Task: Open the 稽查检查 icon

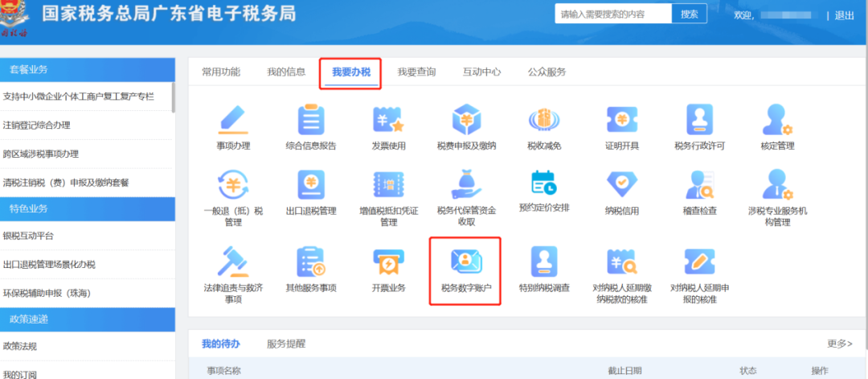Action: coord(699,186)
